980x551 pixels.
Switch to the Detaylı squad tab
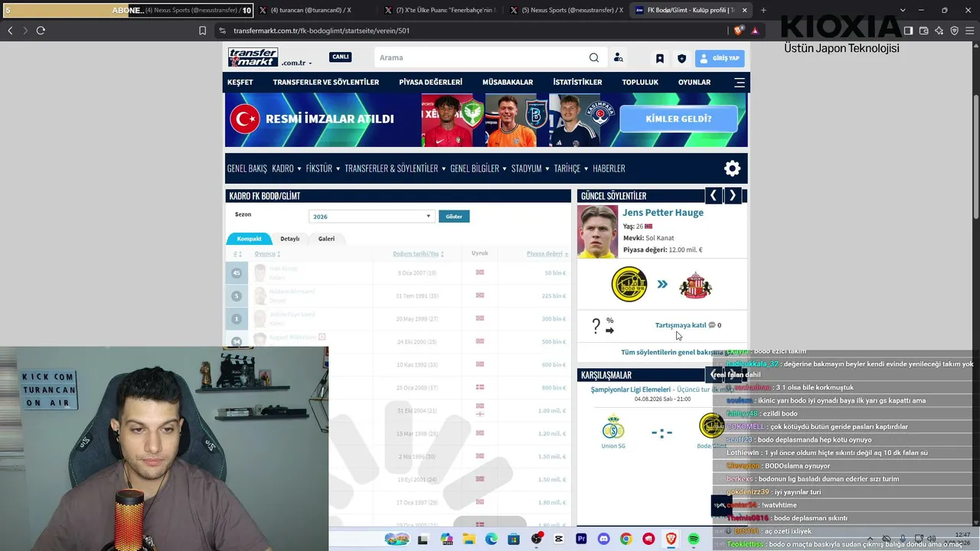click(x=289, y=239)
